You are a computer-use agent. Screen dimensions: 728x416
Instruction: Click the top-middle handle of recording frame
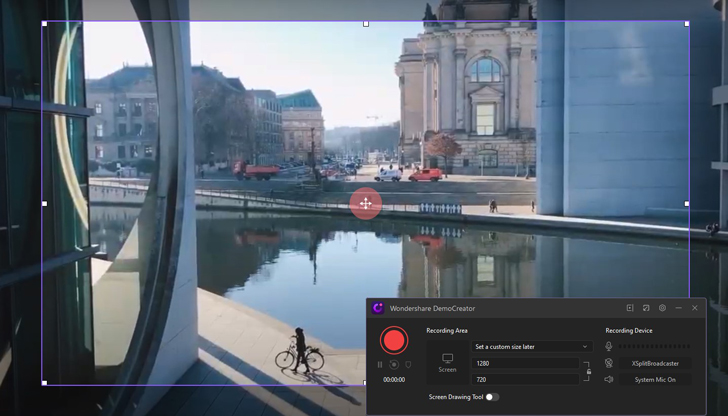click(x=366, y=24)
